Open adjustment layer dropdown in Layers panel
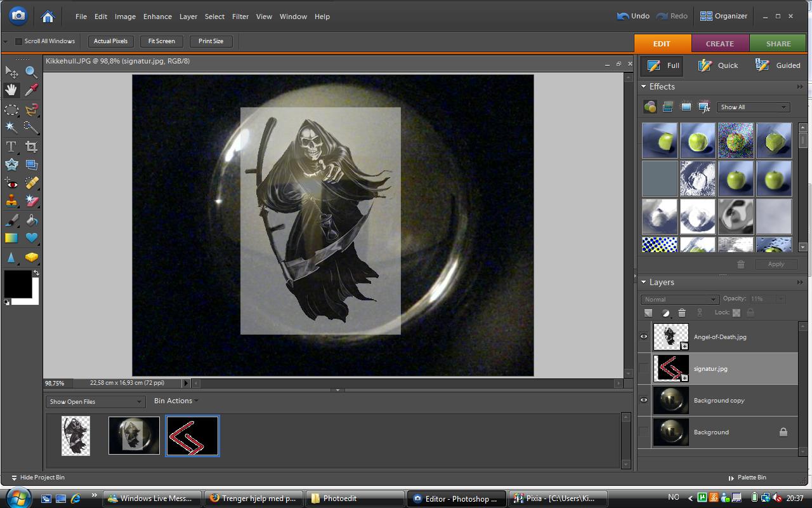Screen dimensions: 812x508 pyautogui.click(x=665, y=312)
